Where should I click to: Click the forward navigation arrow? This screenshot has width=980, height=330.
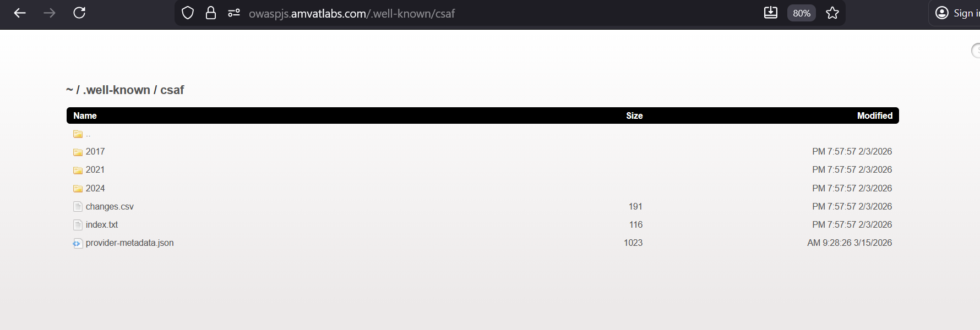coord(50,13)
